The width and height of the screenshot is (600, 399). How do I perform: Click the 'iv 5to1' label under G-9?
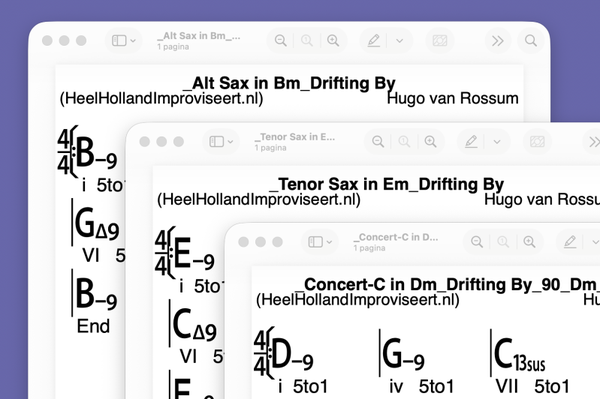(421, 386)
